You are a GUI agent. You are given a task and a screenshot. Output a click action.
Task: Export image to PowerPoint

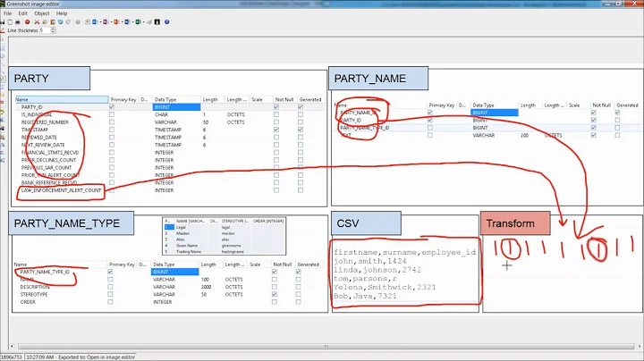(x=116, y=22)
